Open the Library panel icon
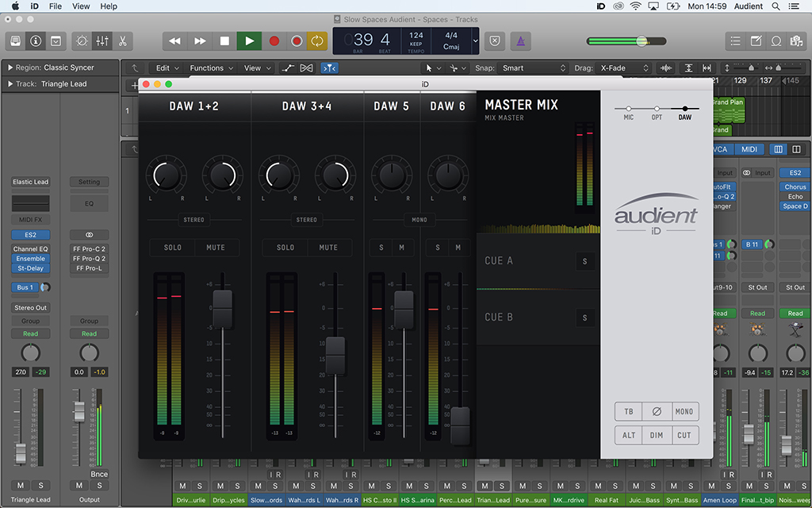Viewport: 812px width, 508px height. coord(15,40)
